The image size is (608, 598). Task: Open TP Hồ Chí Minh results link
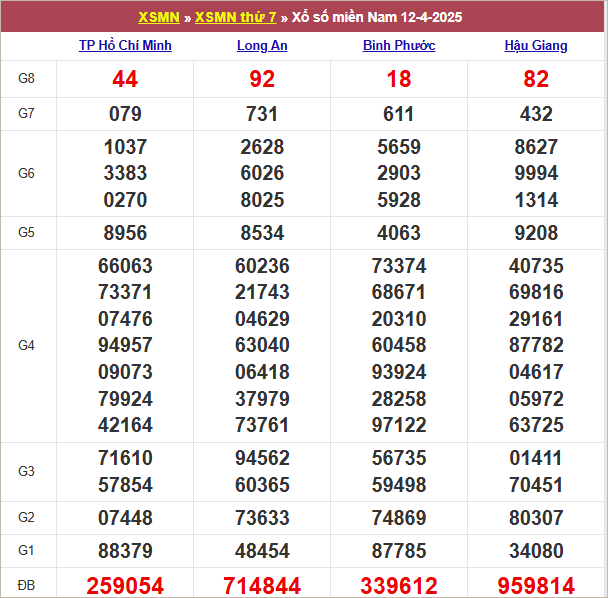125,46
